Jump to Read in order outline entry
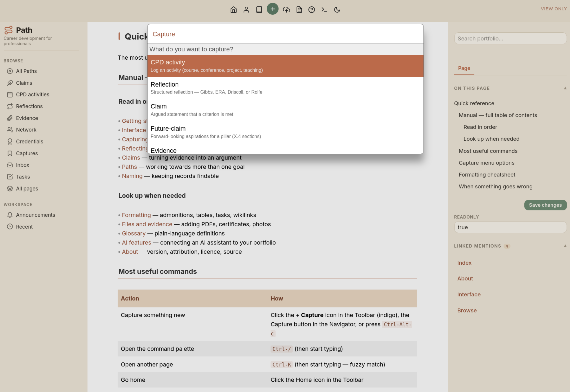 480,127
